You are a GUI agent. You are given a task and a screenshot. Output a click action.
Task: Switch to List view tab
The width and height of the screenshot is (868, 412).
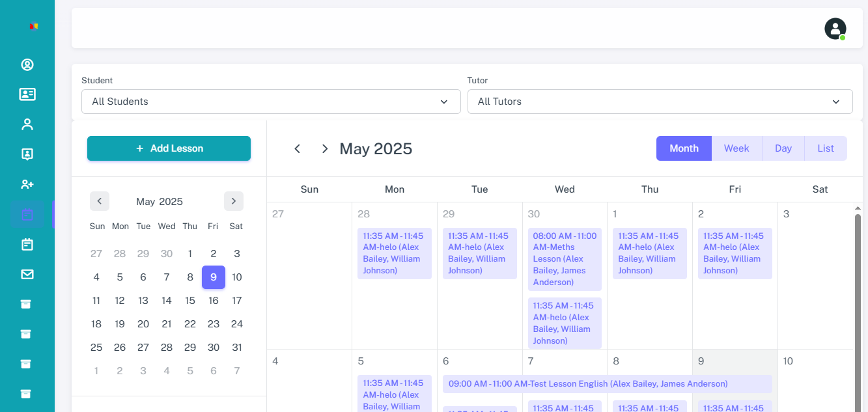(826, 148)
